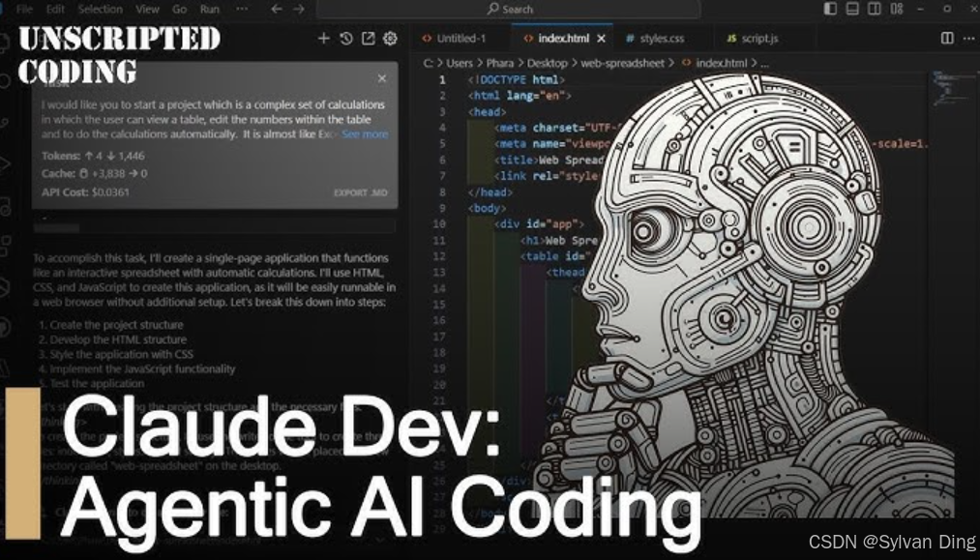Focus the Search command center box
Image resolution: width=980 pixels, height=560 pixels.
pos(509,9)
